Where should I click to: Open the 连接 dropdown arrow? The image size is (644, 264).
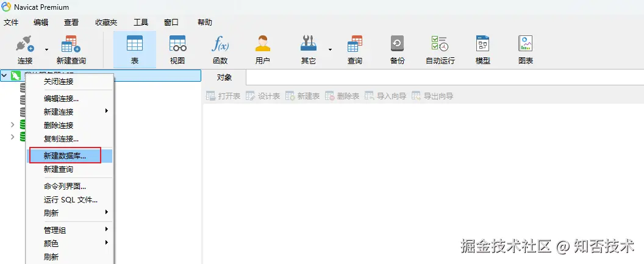(46, 49)
